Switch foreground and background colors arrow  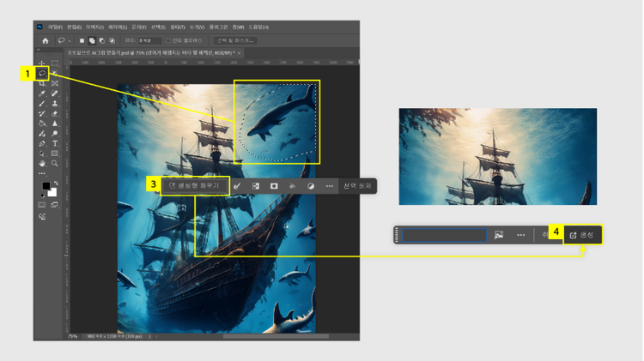[x=56, y=183]
